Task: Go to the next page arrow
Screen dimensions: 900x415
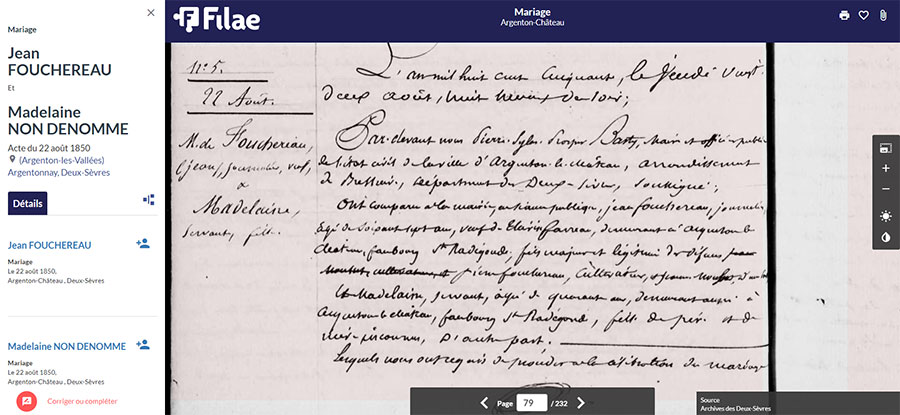Action: coord(580,402)
